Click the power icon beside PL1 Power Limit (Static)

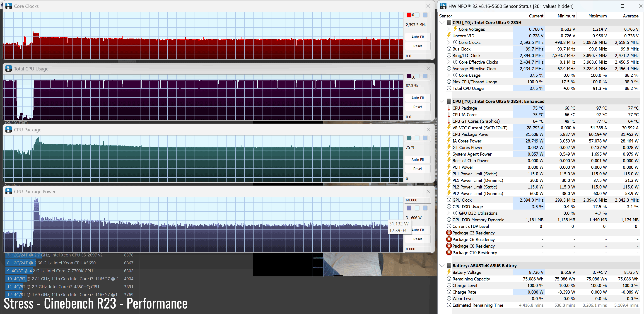tap(449, 174)
